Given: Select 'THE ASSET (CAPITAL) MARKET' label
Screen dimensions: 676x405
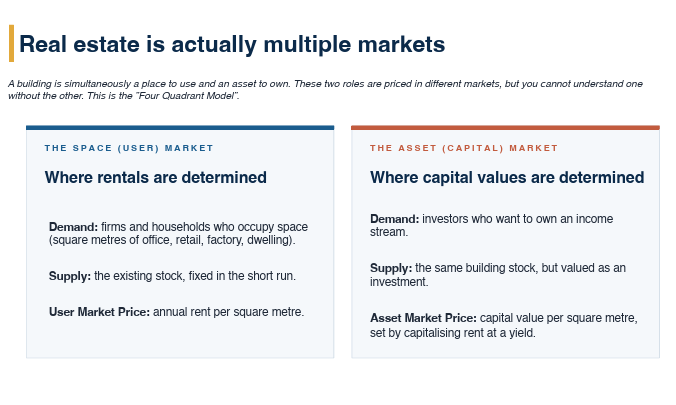Looking at the screenshot, I should coord(464,148).
